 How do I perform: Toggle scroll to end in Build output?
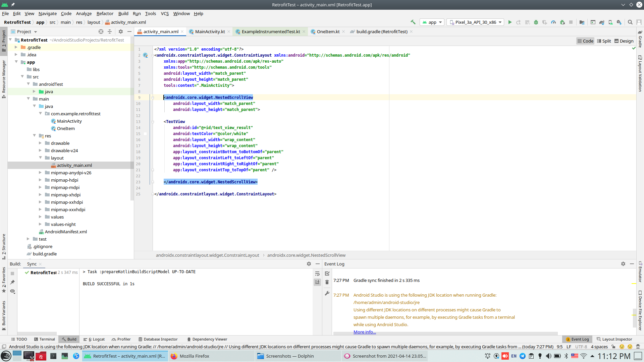[x=317, y=282]
